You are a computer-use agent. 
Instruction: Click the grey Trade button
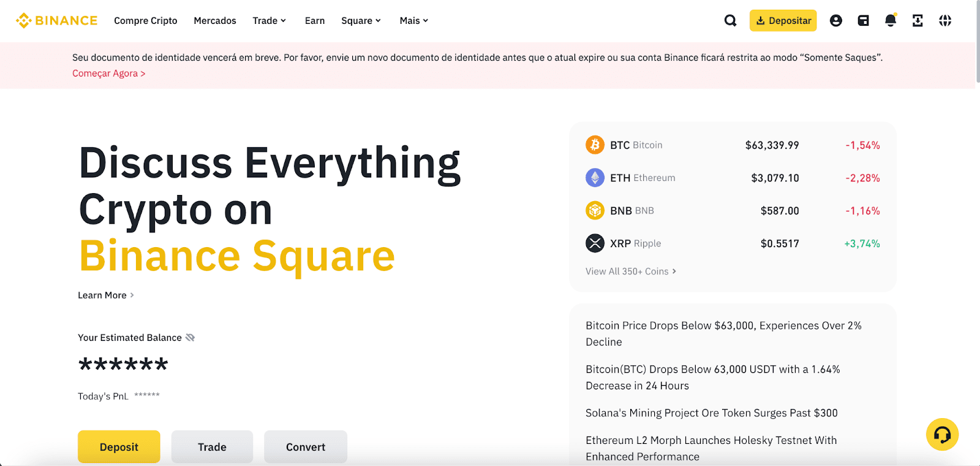(x=212, y=447)
